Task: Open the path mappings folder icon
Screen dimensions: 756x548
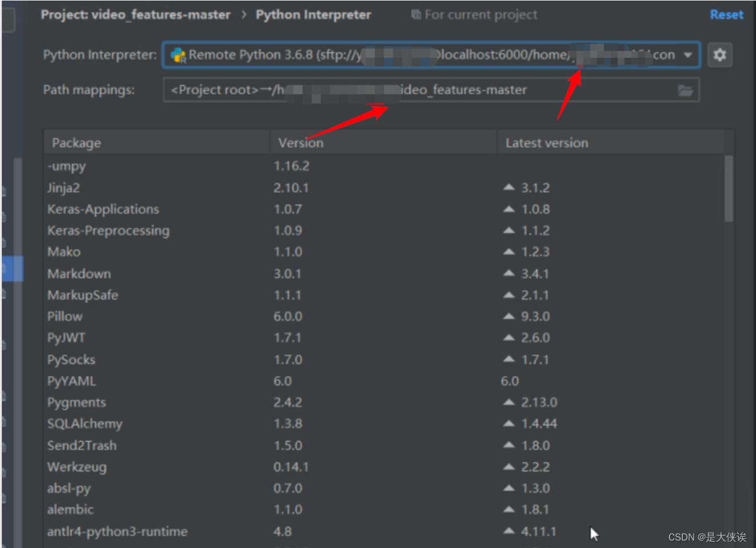Action: [685, 90]
